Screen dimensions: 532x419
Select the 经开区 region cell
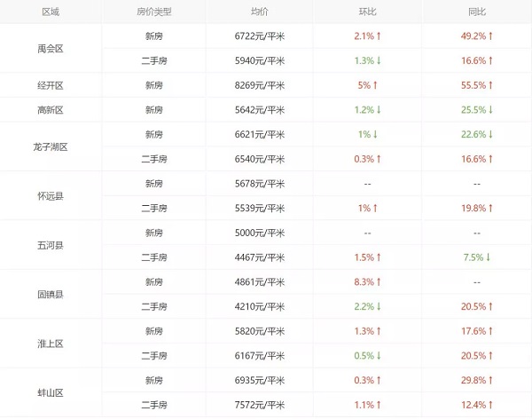point(51,85)
